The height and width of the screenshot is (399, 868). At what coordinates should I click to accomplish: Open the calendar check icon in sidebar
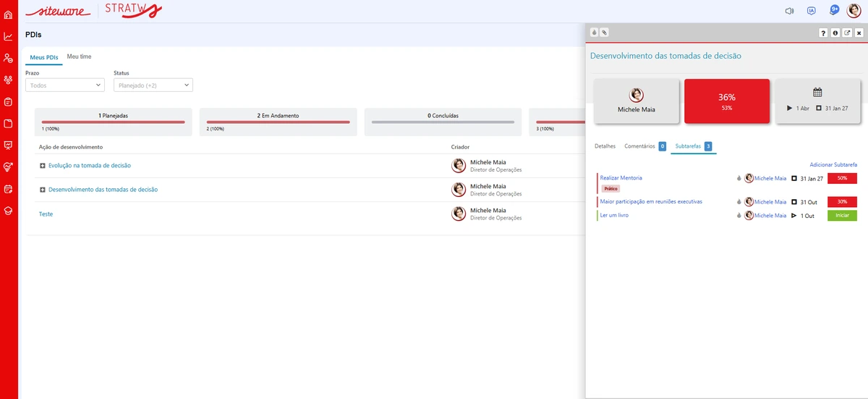point(9,189)
